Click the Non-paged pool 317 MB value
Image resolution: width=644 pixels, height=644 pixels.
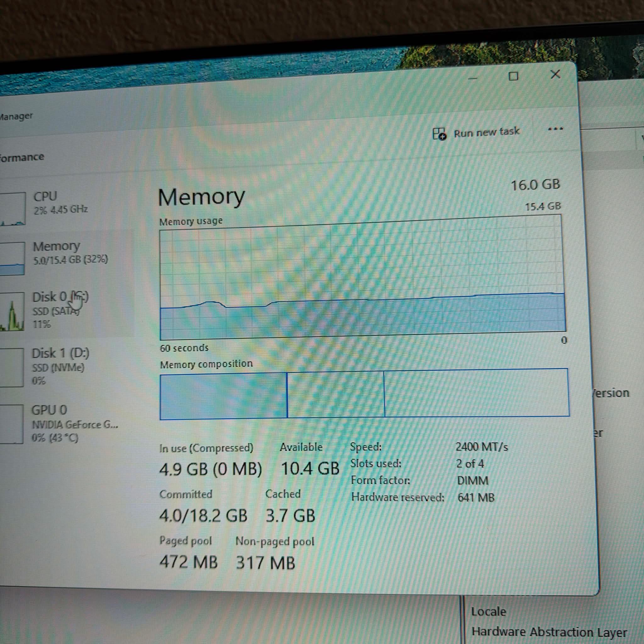click(x=265, y=563)
